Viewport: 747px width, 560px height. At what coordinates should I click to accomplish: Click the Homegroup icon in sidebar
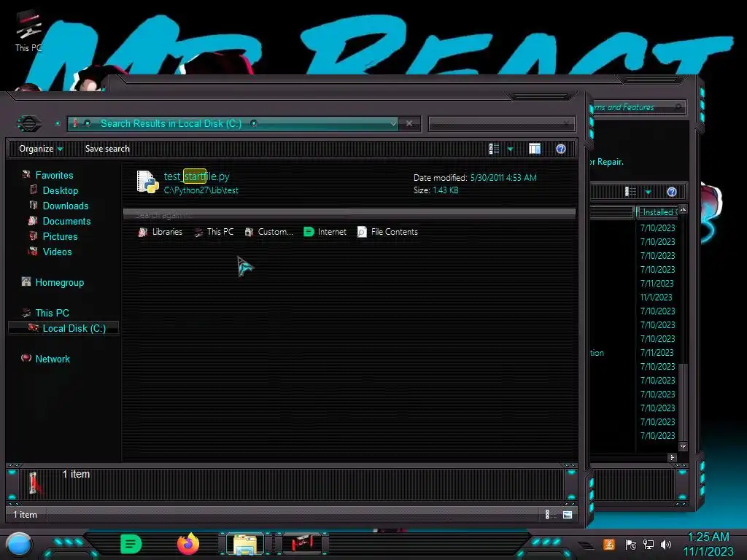pyautogui.click(x=26, y=282)
